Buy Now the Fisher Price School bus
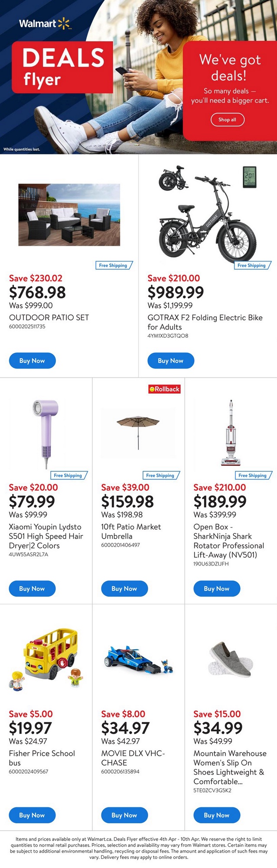Viewport: 277px width, 868px height. coord(32,815)
